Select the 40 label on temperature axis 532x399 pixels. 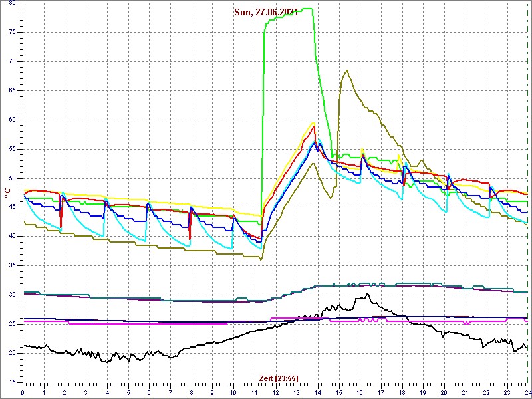(x=12, y=237)
